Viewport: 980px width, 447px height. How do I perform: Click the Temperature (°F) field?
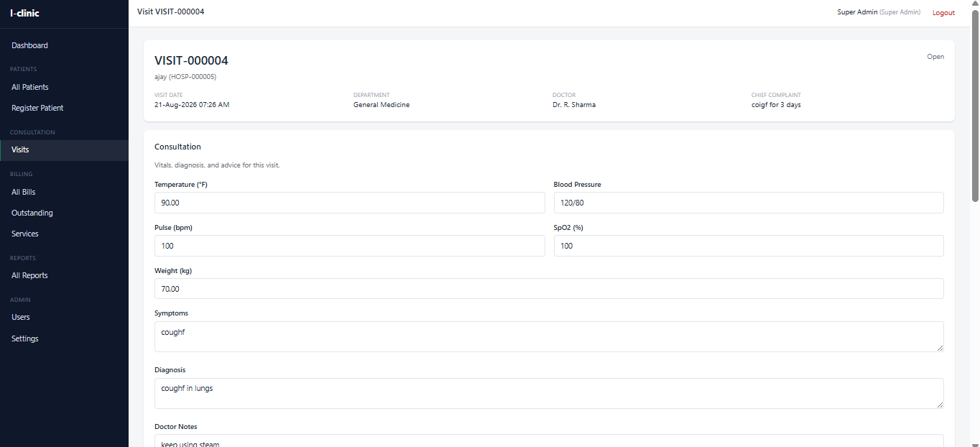tap(350, 203)
